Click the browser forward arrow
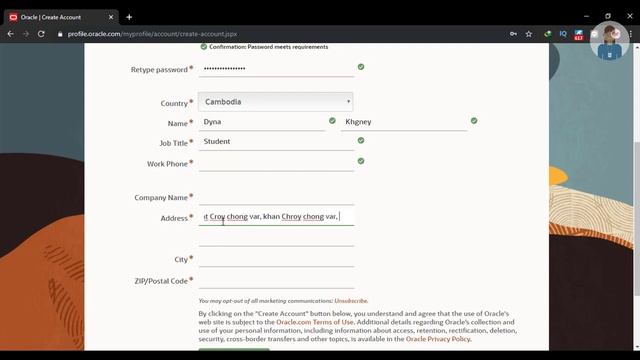Image resolution: width=640 pixels, height=360 pixels. [x=26, y=34]
